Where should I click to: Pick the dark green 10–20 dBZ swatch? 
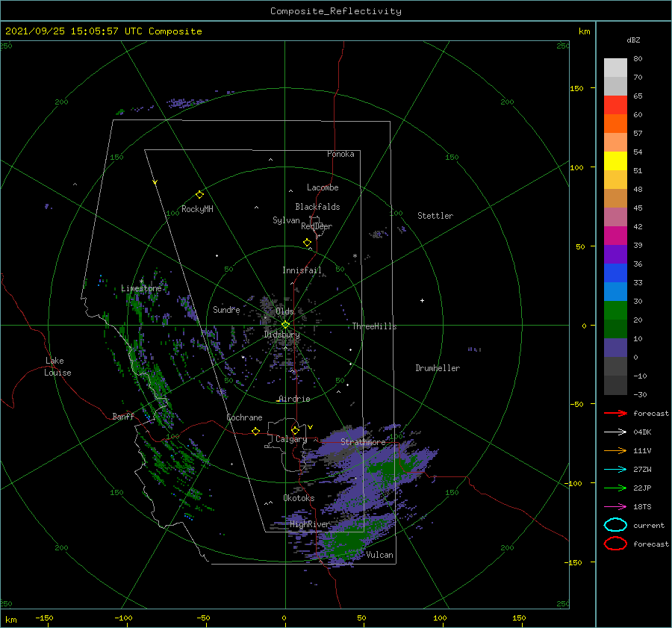coord(615,329)
